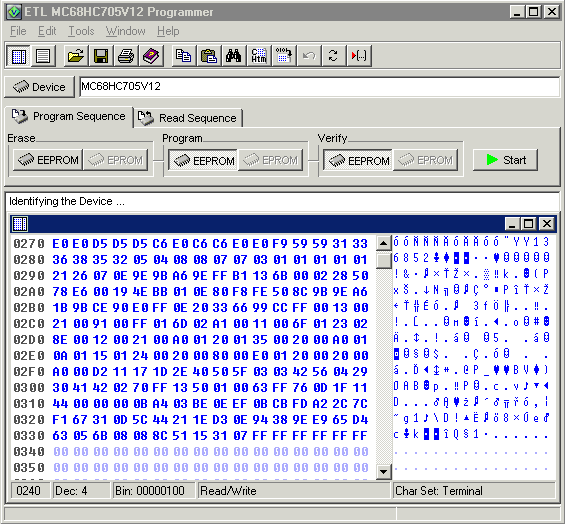Toggle Verify EEPROM step
This screenshot has width=565, height=524.
358,160
